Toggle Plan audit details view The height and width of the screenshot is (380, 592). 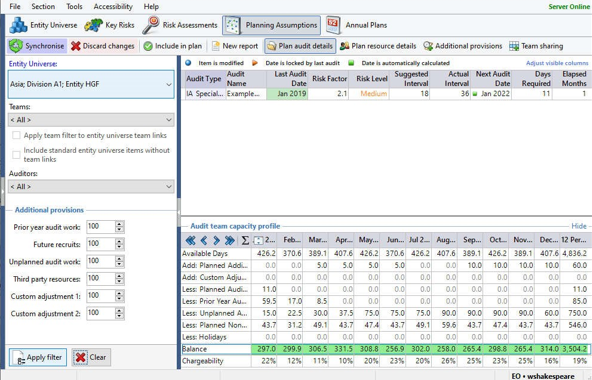[x=300, y=46]
